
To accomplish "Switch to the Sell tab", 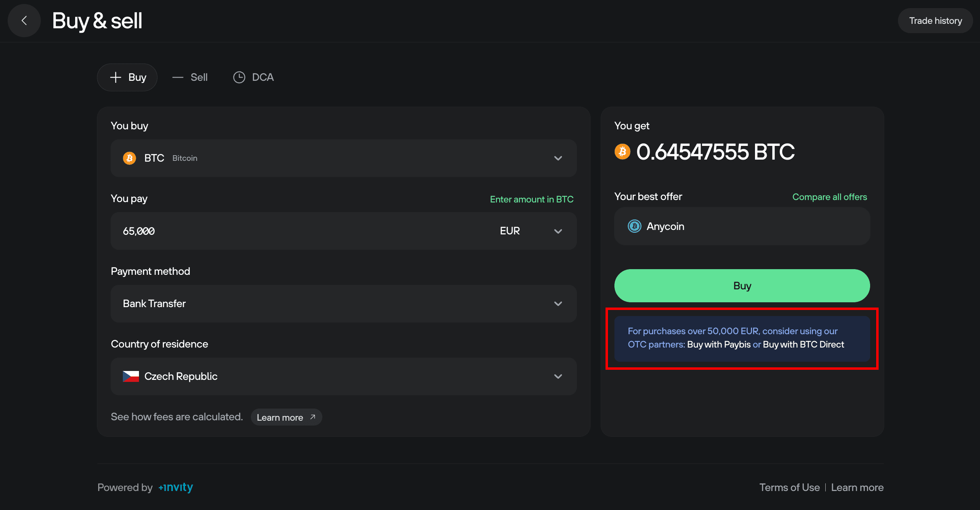I will coord(190,77).
